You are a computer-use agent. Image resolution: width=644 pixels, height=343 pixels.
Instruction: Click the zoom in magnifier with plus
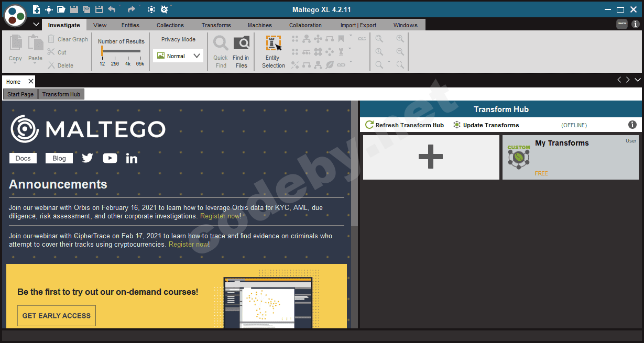point(400,39)
